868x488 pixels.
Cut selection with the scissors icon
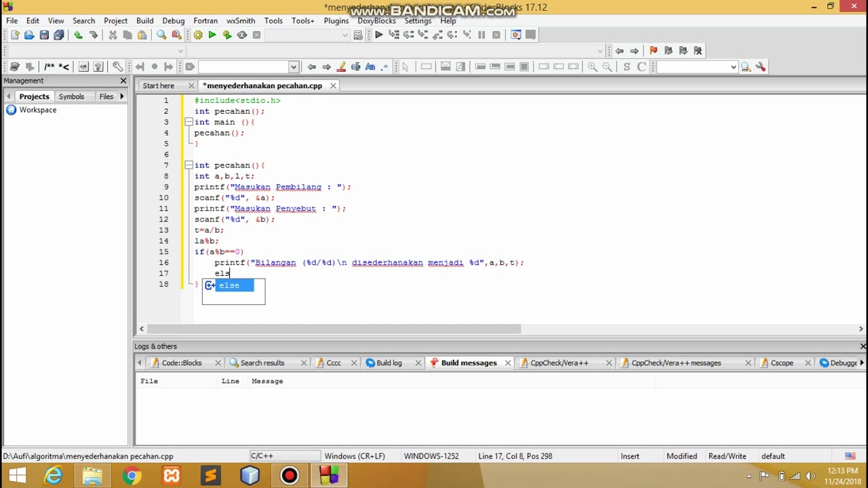[x=113, y=35]
